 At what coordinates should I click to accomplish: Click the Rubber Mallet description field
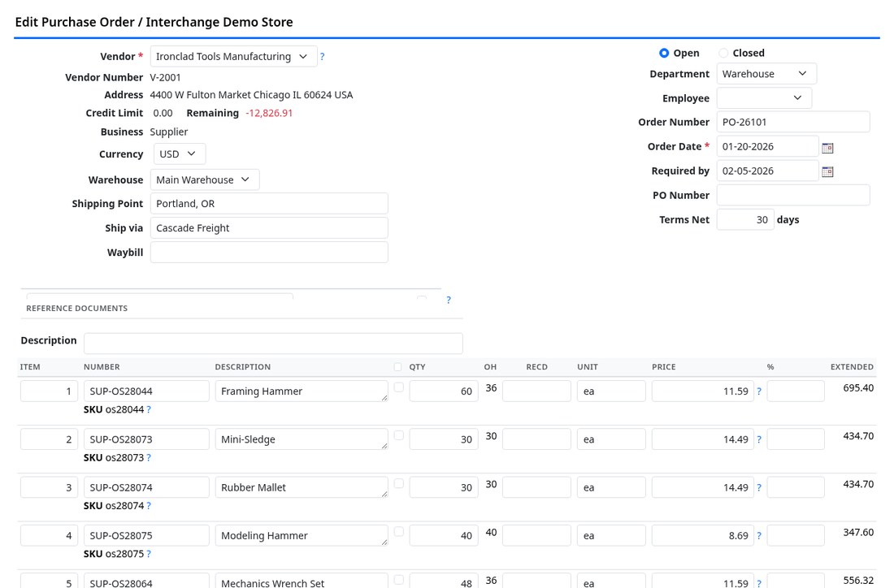(302, 488)
